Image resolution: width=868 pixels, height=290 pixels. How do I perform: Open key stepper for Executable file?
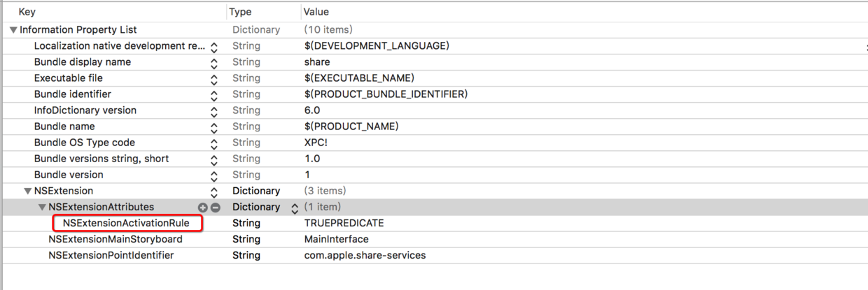pyautogui.click(x=214, y=79)
